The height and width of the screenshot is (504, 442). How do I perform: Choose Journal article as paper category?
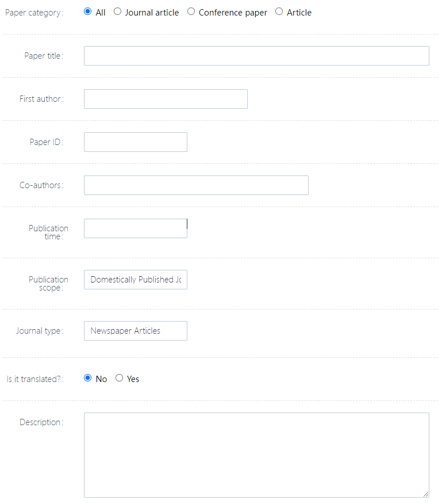click(118, 12)
